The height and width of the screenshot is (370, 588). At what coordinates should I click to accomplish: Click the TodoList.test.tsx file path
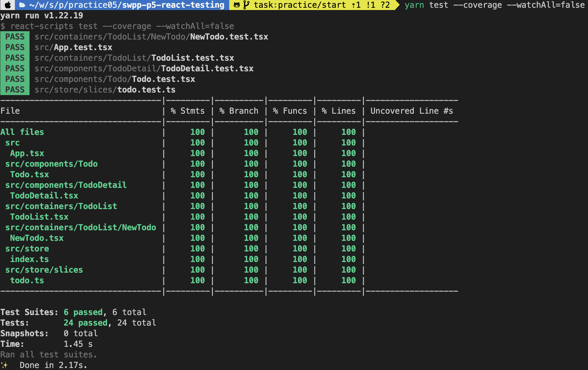pos(134,58)
